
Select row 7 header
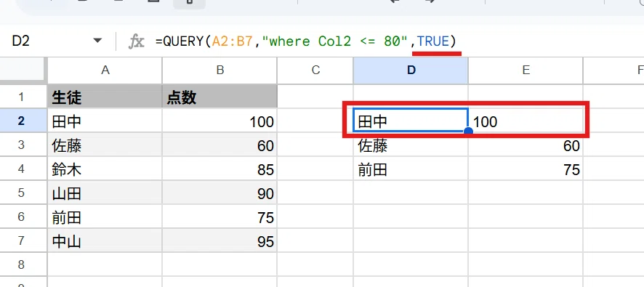[x=21, y=241]
